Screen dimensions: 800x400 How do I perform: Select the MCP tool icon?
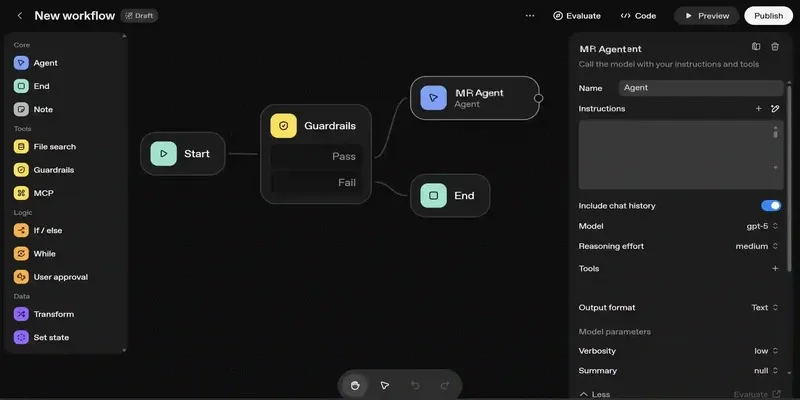click(21, 193)
